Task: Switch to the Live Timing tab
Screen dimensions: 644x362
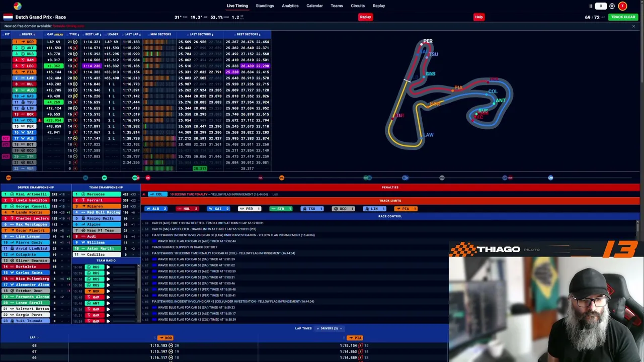Action: coord(237,6)
